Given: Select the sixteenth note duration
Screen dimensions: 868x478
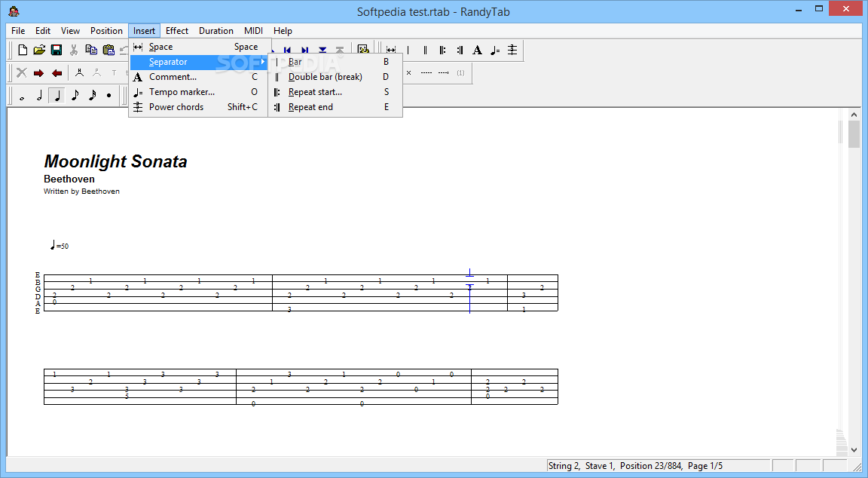Looking at the screenshot, I should coord(92,96).
